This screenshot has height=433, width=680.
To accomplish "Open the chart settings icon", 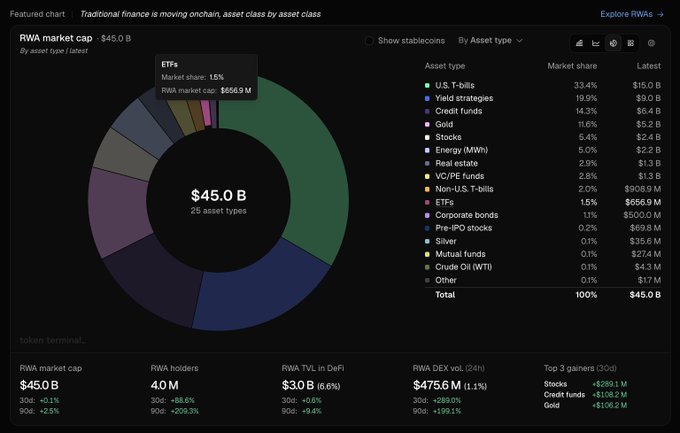I will pyautogui.click(x=651, y=43).
